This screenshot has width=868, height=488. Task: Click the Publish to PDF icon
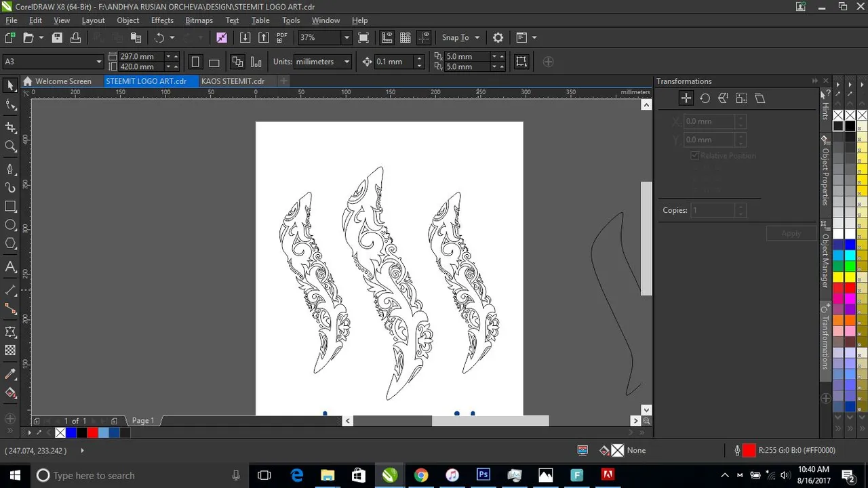282,38
